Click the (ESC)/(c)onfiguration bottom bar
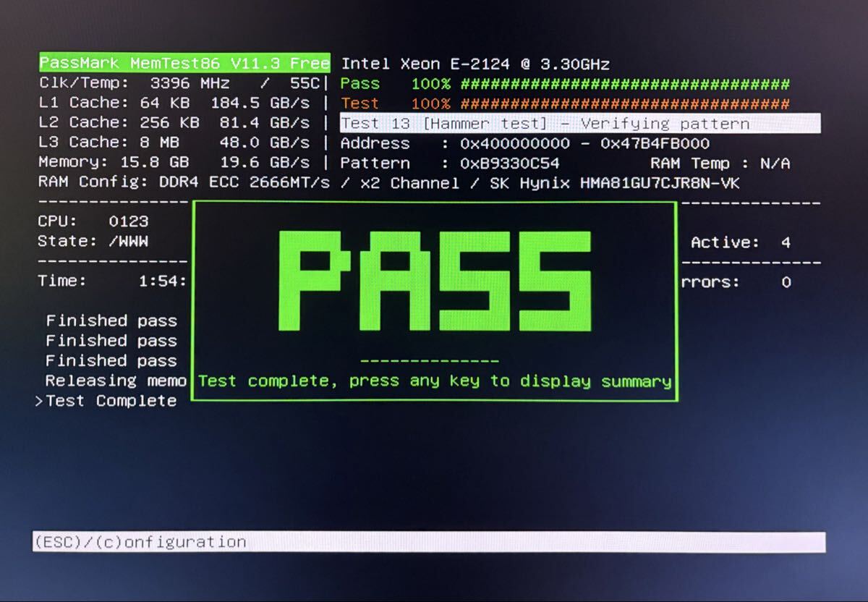Image resolution: width=868 pixels, height=602 pixels. coord(429,542)
